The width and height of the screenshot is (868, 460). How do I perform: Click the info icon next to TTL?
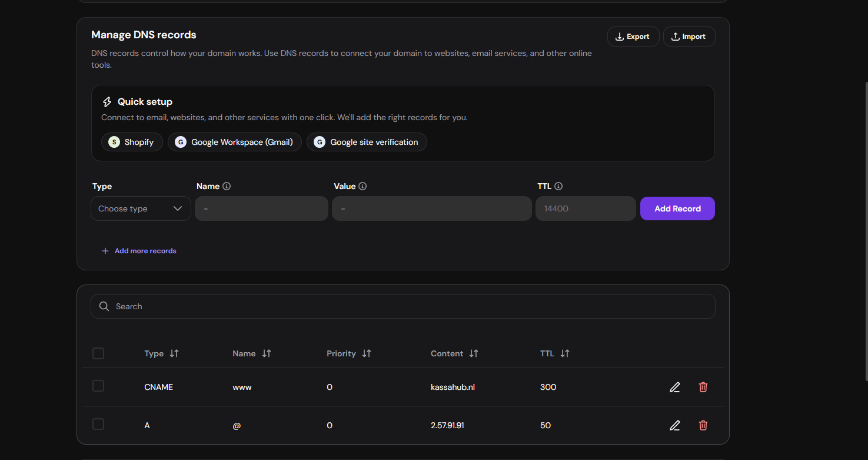(x=558, y=186)
